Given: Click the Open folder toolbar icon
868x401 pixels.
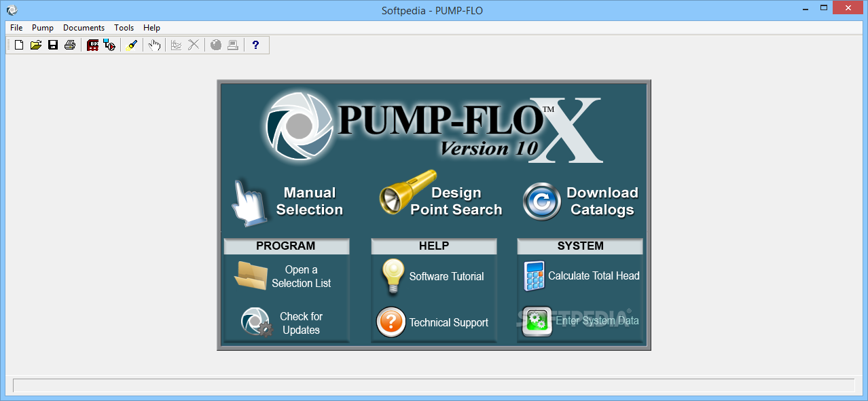Looking at the screenshot, I should (x=36, y=45).
